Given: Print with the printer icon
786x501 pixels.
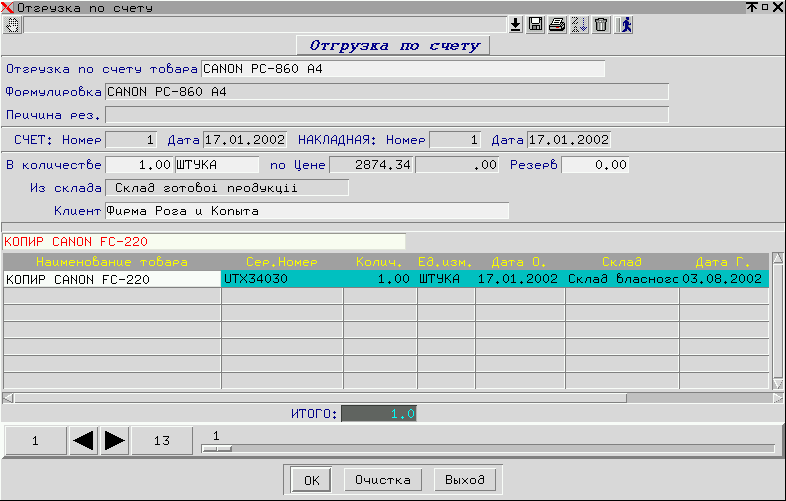Looking at the screenshot, I should 557,25.
